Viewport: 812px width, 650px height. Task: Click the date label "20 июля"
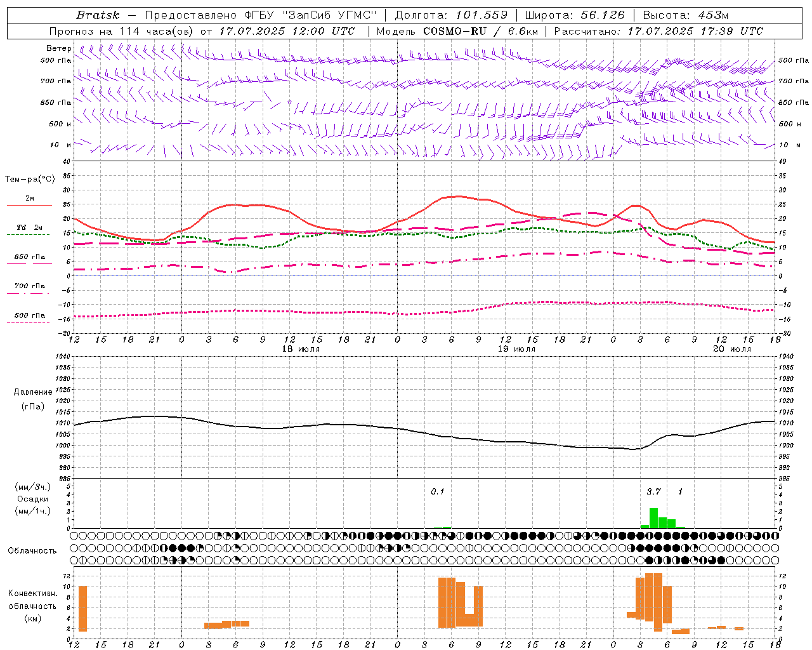pyautogui.click(x=732, y=349)
